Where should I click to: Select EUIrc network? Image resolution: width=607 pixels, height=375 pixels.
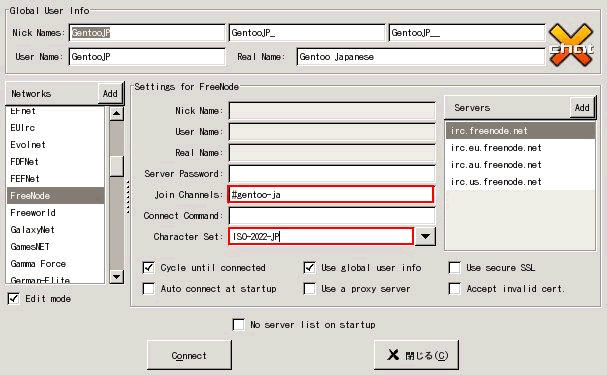pos(55,128)
